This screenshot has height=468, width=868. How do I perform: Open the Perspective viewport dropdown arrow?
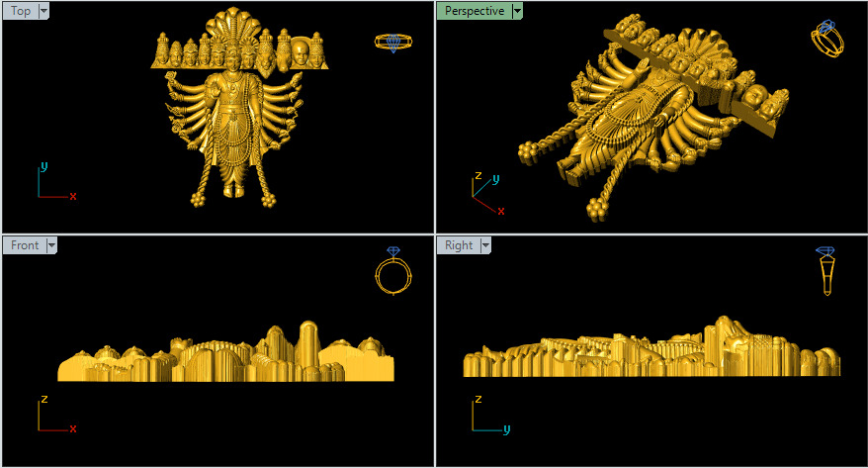point(517,11)
